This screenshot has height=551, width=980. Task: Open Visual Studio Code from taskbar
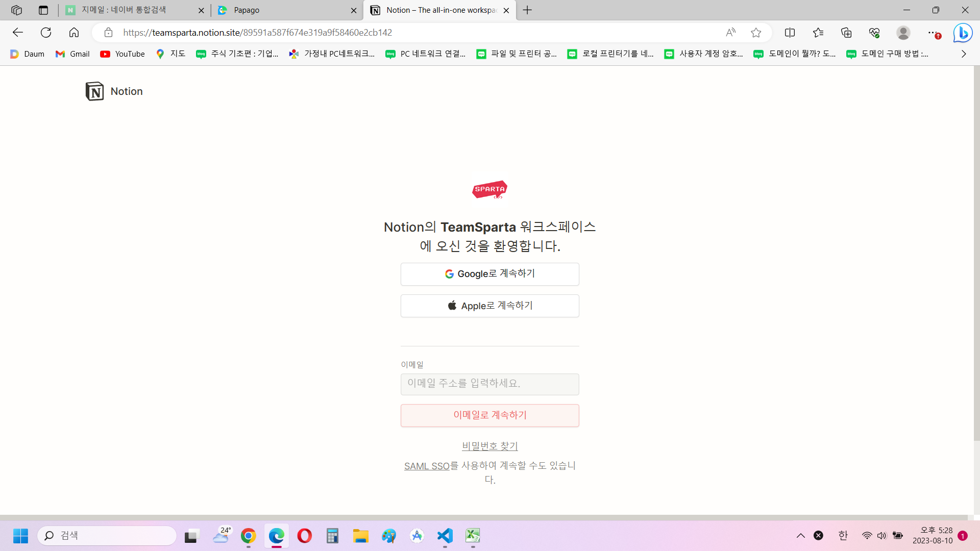445,536
